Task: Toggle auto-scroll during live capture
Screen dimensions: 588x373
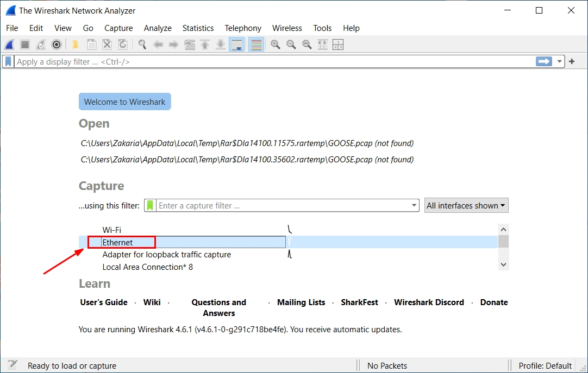Action: [x=236, y=45]
